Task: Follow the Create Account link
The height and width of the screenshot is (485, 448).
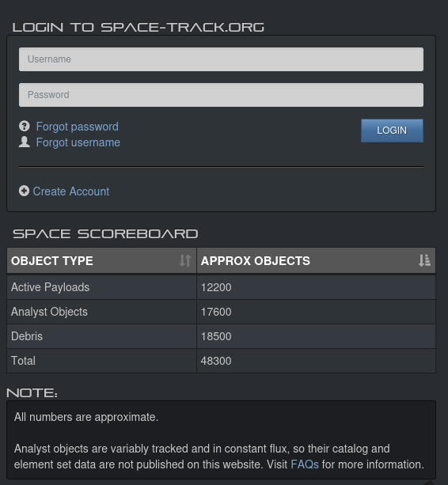Action: (x=71, y=191)
